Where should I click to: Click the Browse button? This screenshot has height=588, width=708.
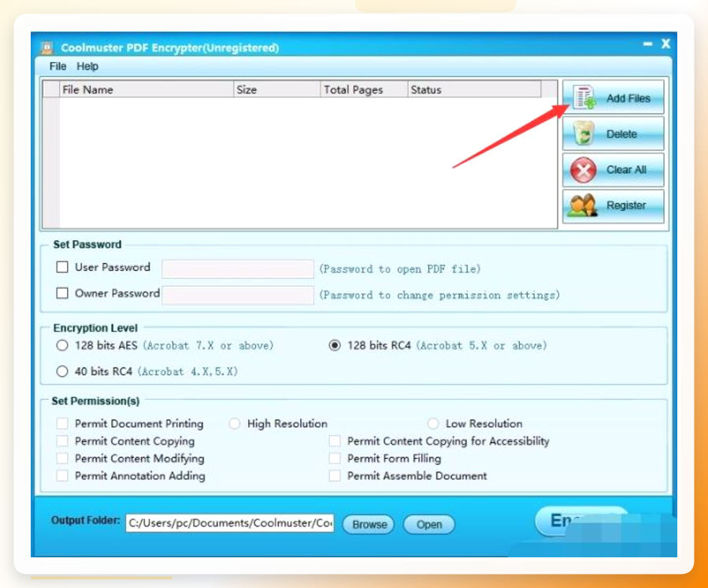(x=369, y=524)
